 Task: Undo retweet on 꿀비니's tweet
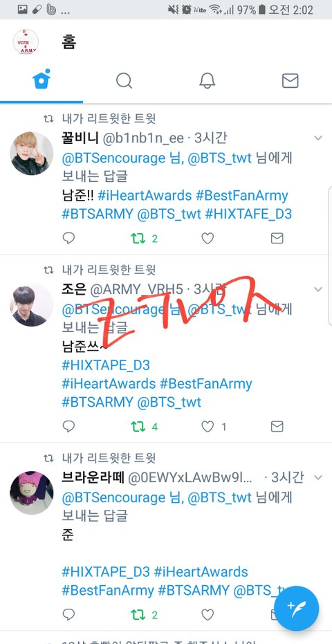[138, 238]
